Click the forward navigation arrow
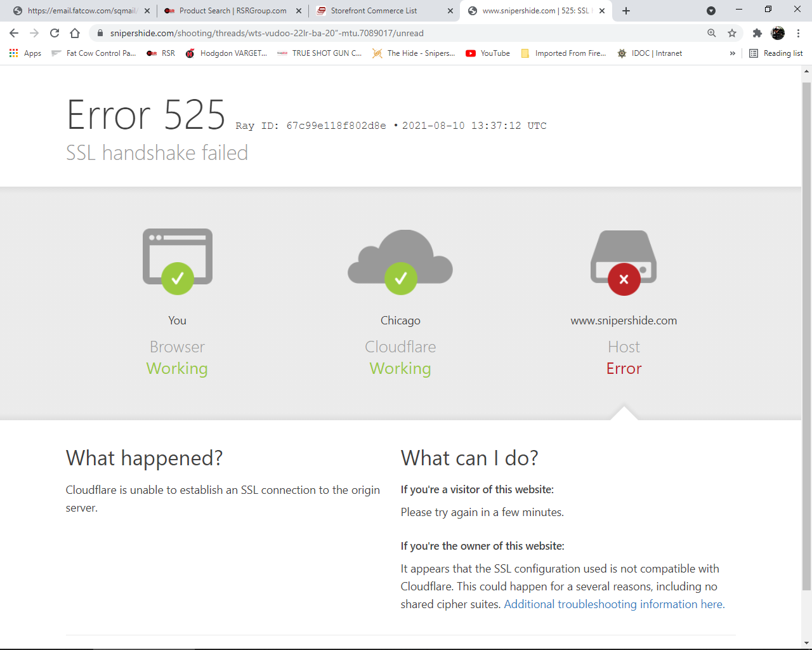 (x=34, y=33)
